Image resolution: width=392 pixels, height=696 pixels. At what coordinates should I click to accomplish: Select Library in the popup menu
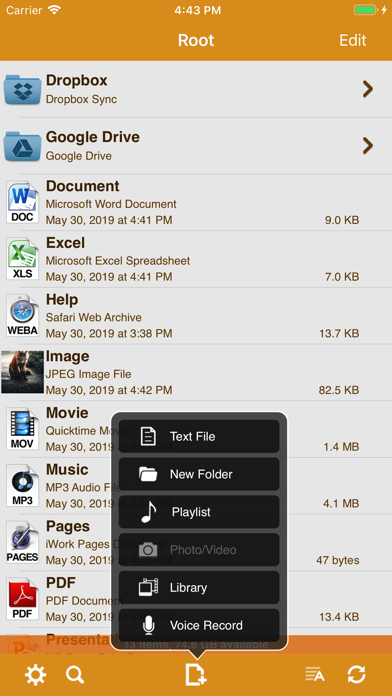[199, 588]
